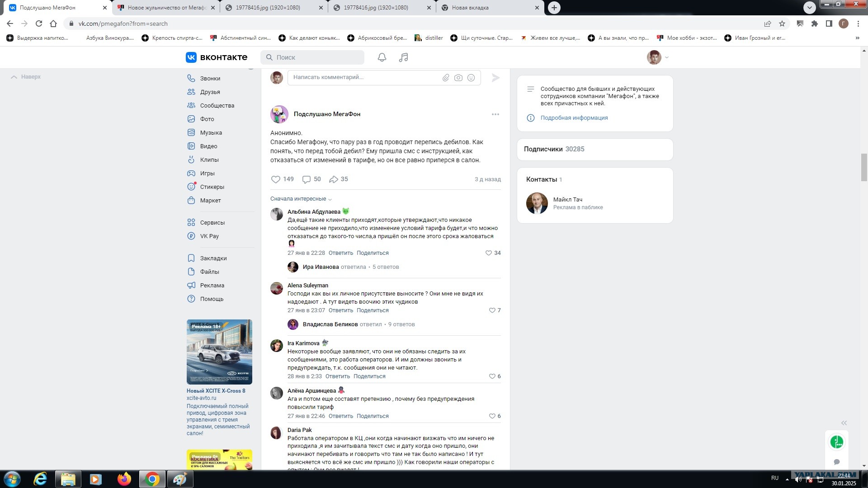Viewport: 868px width, 488px height.
Task: Expand comment sorting Сначала интересные
Action: [301, 199]
